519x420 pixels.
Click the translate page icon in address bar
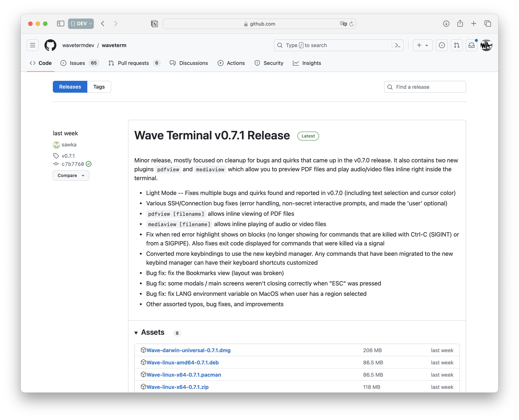pyautogui.click(x=343, y=24)
